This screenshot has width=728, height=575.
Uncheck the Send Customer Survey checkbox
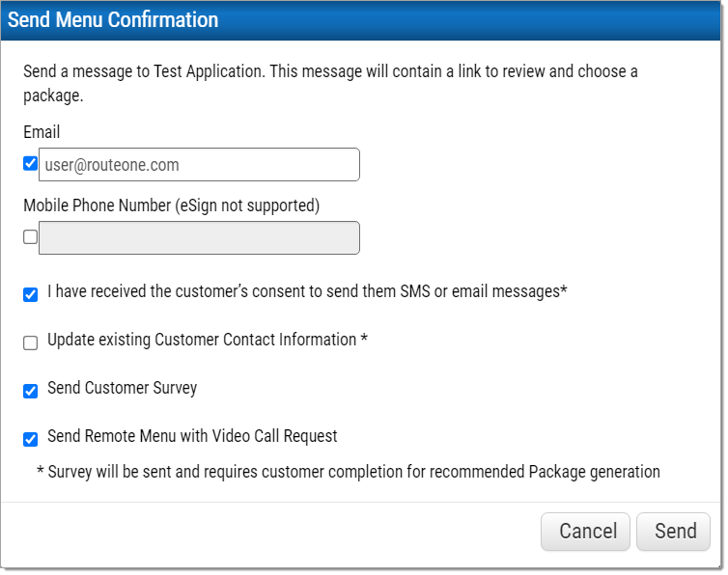tap(30, 392)
